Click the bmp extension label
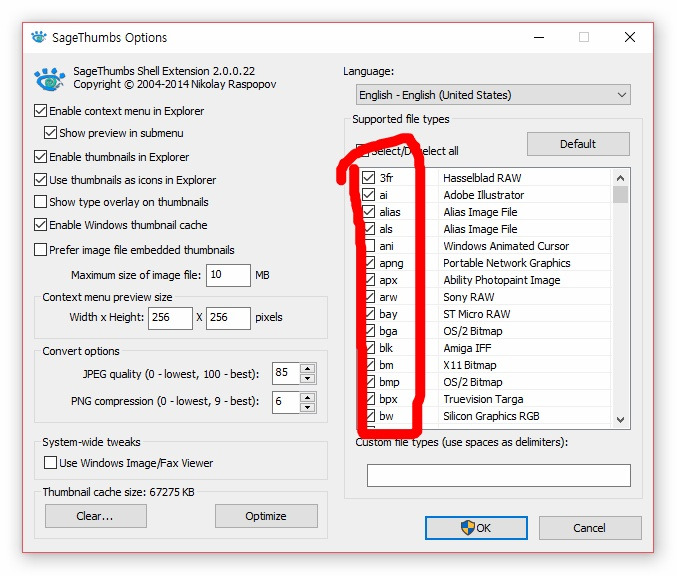Image resolution: width=677 pixels, height=576 pixels. [x=389, y=383]
